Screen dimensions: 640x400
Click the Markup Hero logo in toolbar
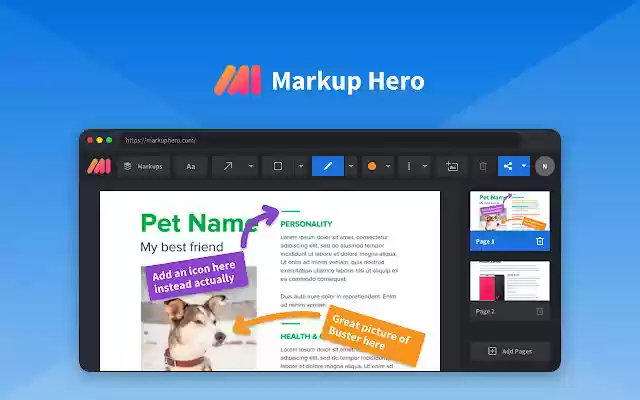point(99,166)
